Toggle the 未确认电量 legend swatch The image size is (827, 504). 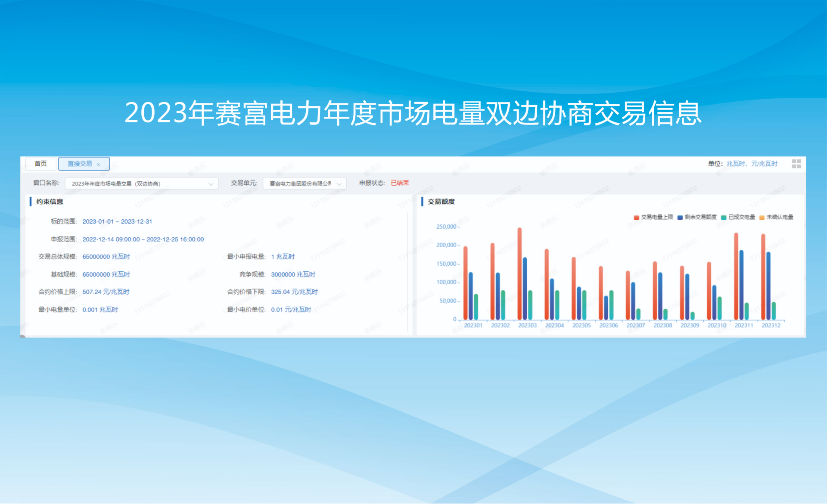click(762, 218)
